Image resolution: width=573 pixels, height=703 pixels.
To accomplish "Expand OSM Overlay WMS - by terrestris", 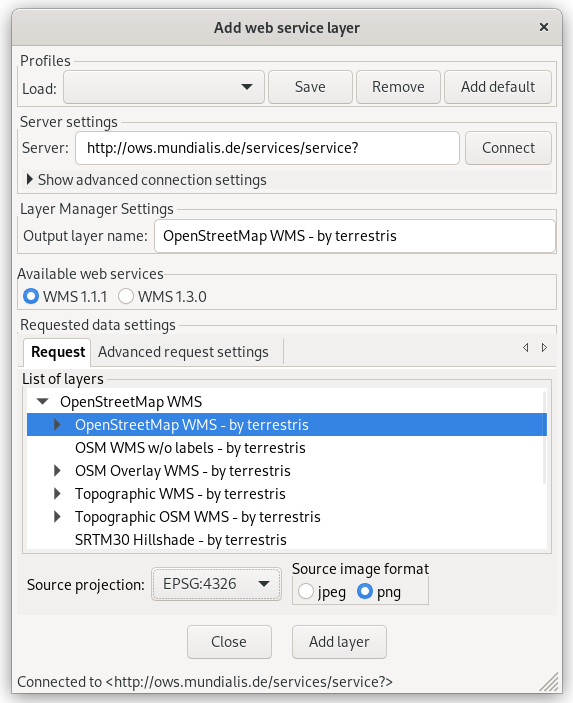I will pyautogui.click(x=57, y=471).
